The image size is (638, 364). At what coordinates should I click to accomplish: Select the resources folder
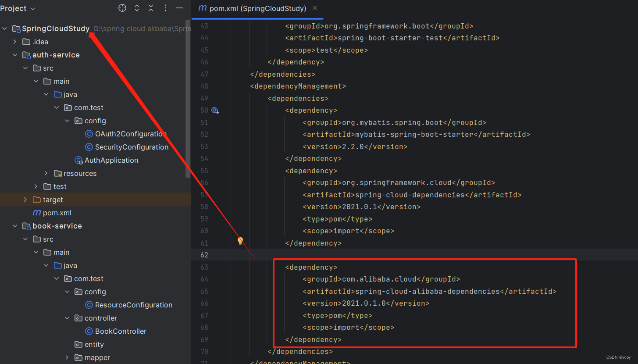pyautogui.click(x=80, y=173)
